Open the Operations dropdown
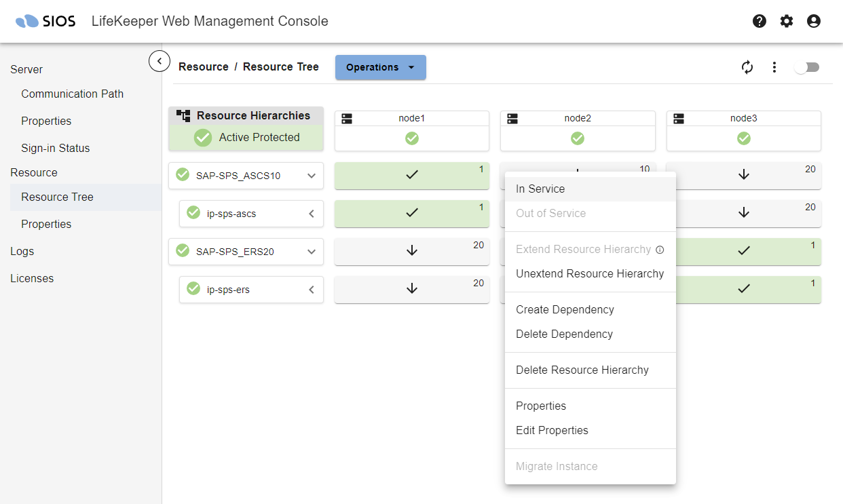The image size is (843, 504). pos(380,67)
